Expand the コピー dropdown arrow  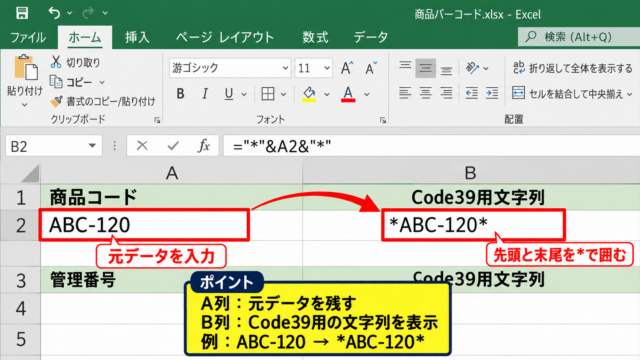coord(102,82)
